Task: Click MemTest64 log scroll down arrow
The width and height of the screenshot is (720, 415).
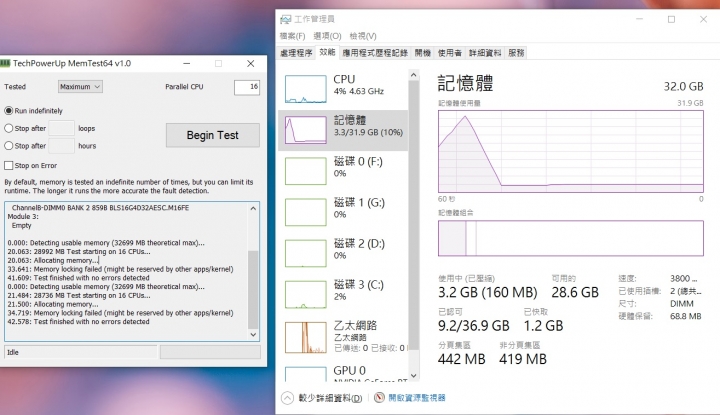Action: coord(253,335)
